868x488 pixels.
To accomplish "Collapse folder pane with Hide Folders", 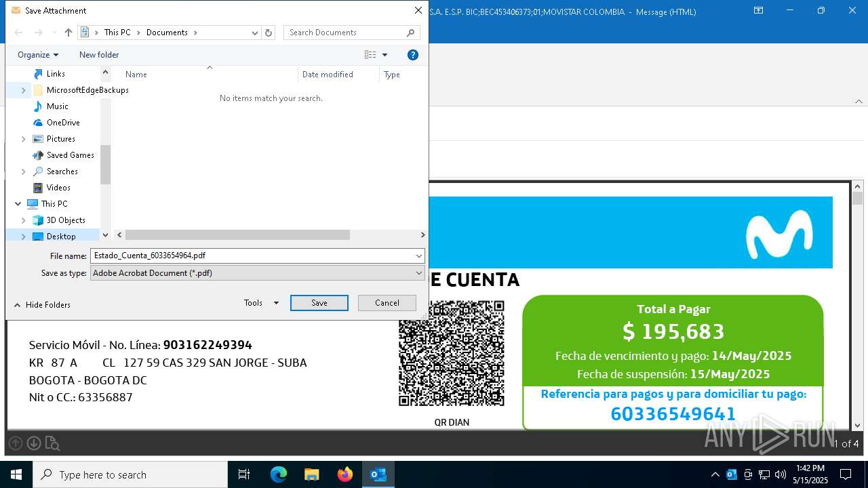I will click(42, 305).
